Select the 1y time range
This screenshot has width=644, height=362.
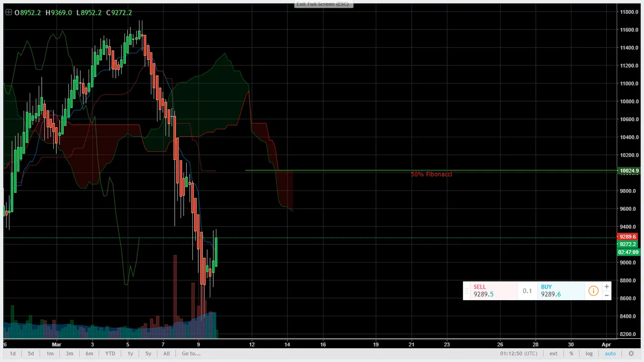[x=130, y=353]
